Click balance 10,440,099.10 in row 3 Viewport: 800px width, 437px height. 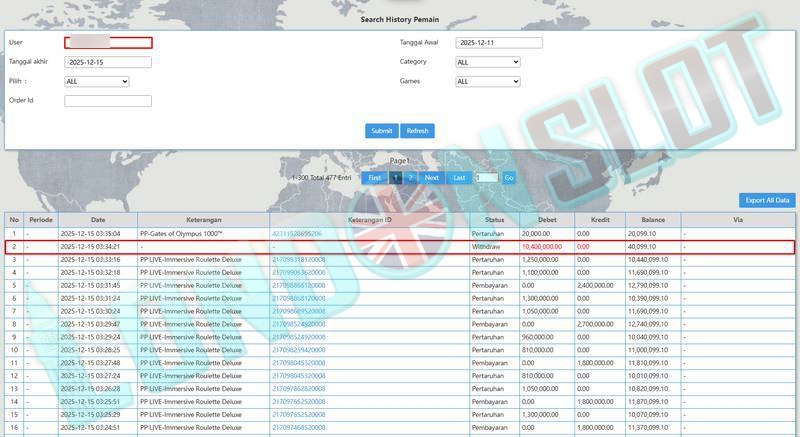pyautogui.click(x=648, y=260)
